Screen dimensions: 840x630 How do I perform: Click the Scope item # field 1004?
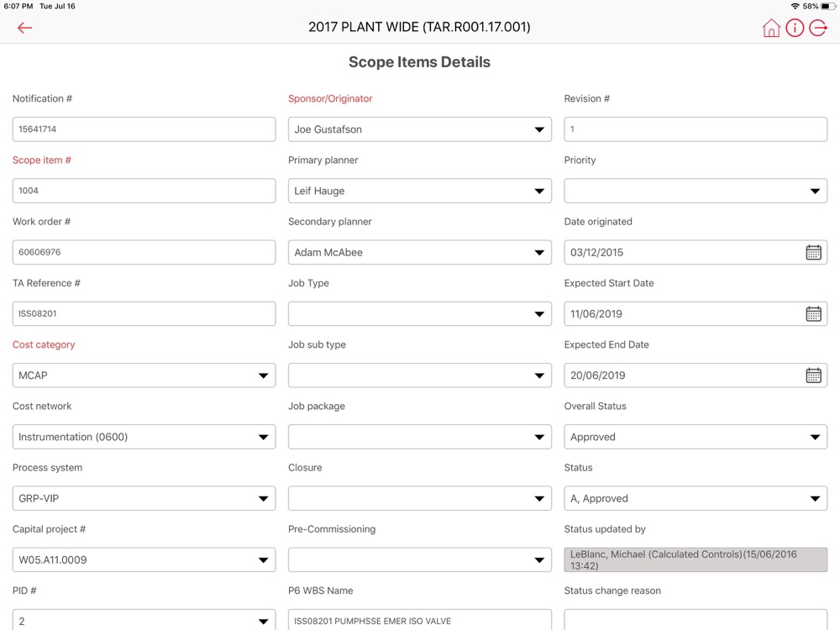tap(144, 191)
